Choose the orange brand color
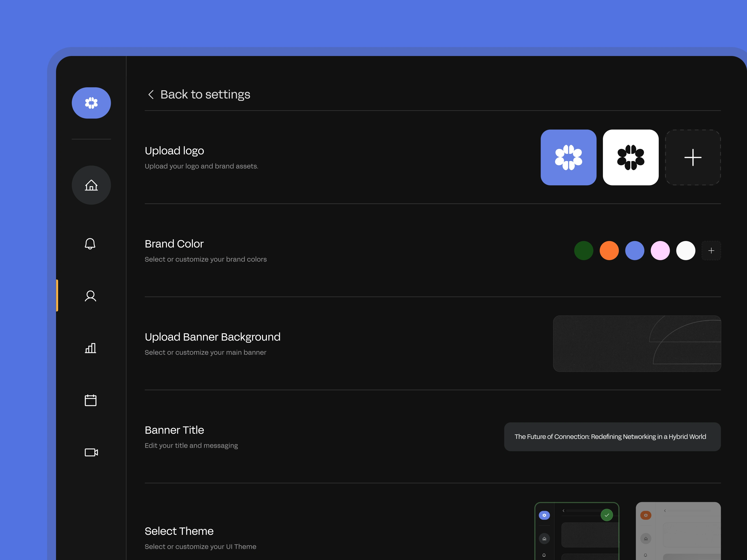 pyautogui.click(x=609, y=250)
